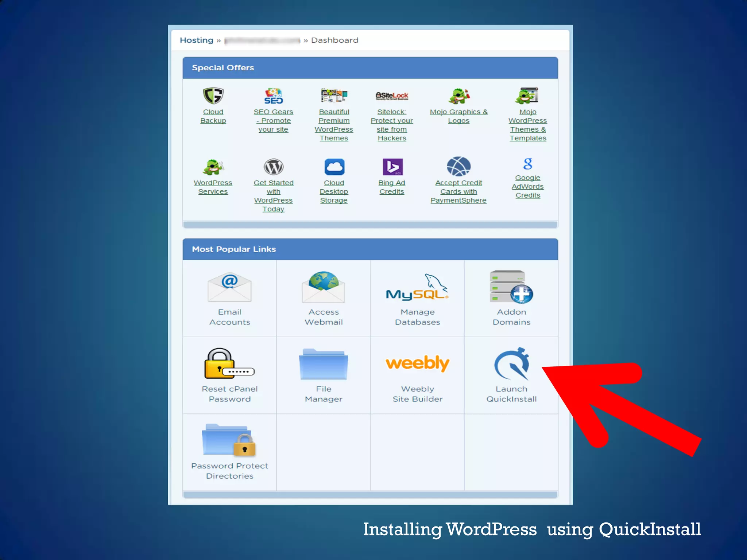Click Mojo Graphics & Logos link
Image resolution: width=747 pixels, height=560 pixels.
tap(458, 116)
